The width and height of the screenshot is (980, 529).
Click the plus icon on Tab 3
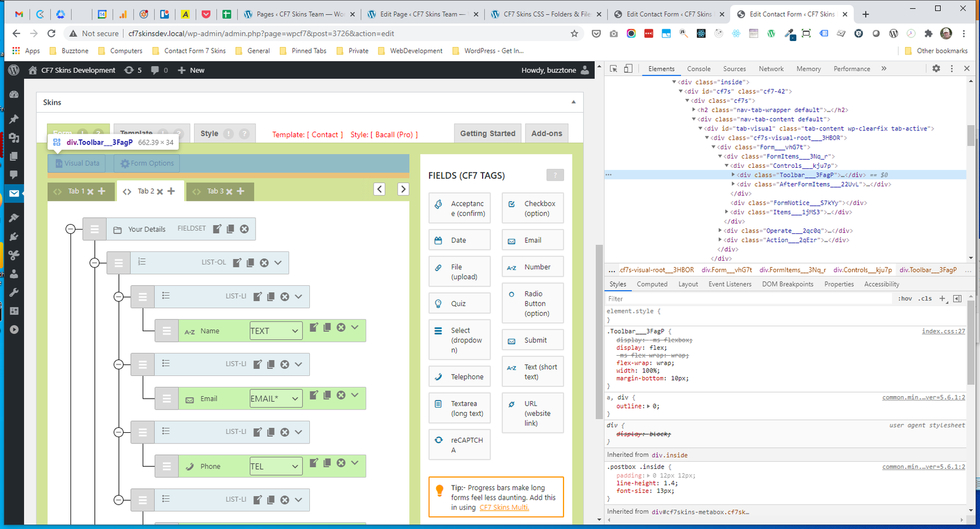(x=241, y=192)
